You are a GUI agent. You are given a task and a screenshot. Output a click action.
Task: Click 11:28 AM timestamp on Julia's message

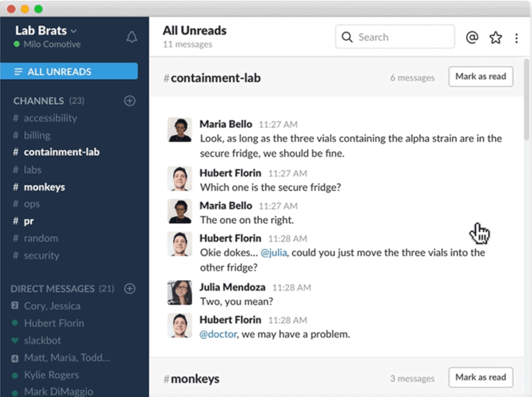[x=292, y=288]
